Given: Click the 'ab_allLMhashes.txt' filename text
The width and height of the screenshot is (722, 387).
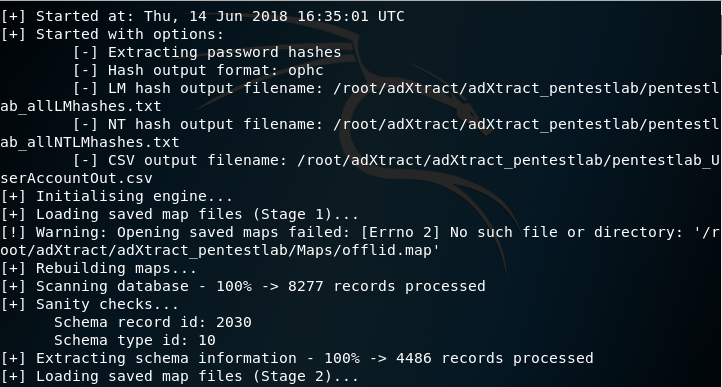Looking at the screenshot, I should tap(81, 106).
